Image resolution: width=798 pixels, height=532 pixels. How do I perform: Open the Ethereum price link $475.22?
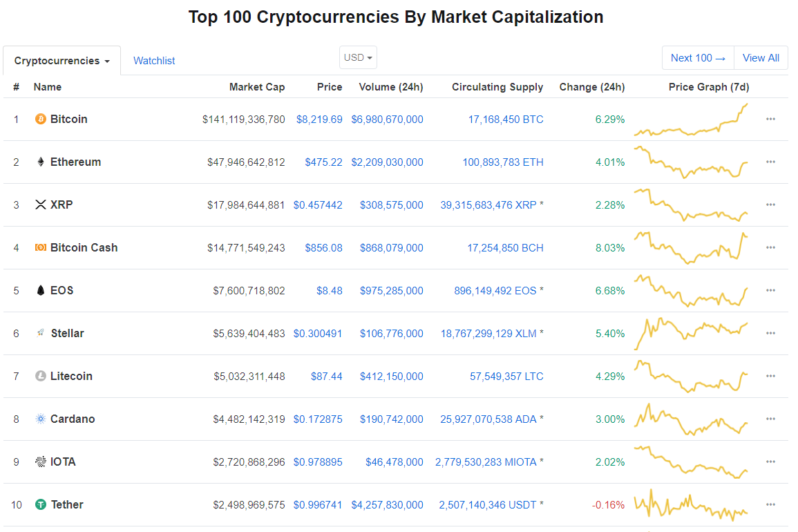(x=323, y=162)
